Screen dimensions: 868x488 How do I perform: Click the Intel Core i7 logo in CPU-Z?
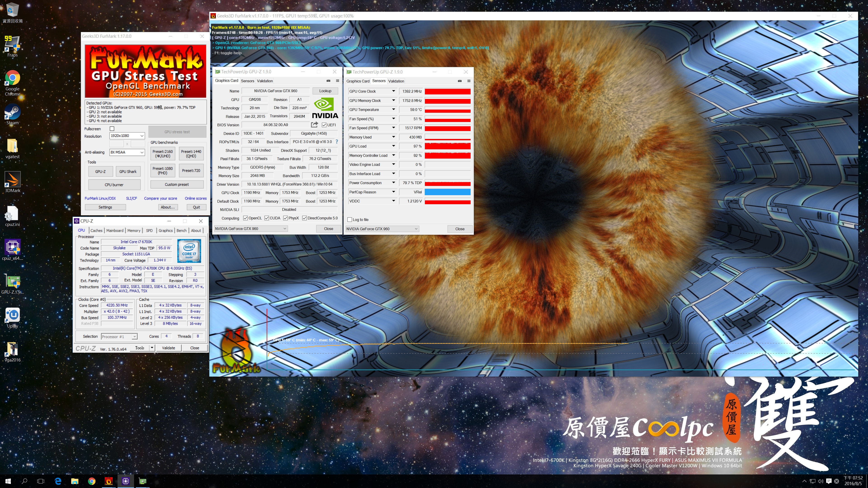point(189,251)
